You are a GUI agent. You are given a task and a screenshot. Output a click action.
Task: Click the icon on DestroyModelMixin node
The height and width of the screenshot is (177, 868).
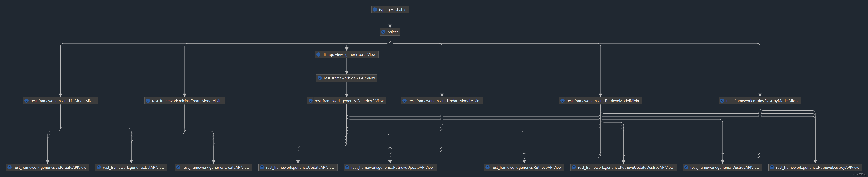(x=722, y=101)
